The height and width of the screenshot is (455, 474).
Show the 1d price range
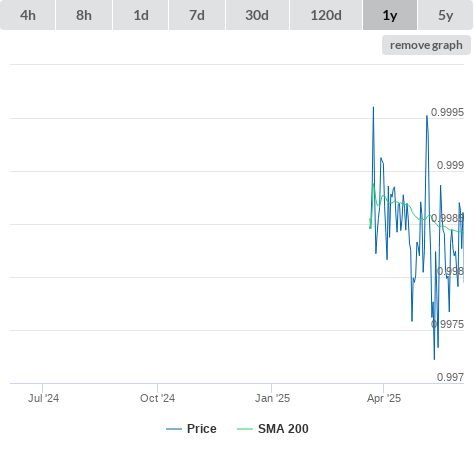coord(141,15)
